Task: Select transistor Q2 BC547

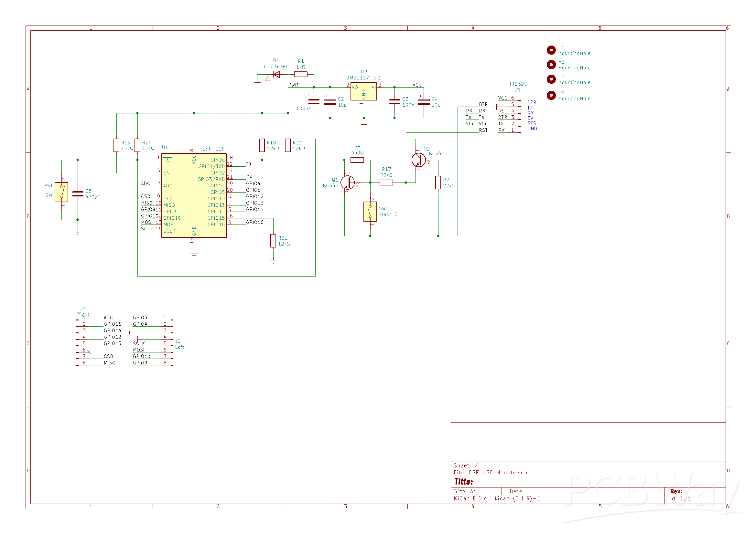Action: point(418,161)
